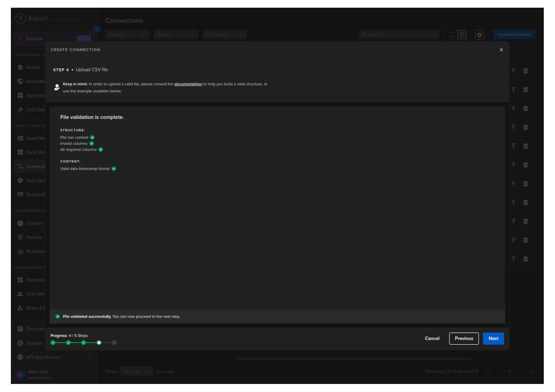Open the table settings gear icon

click(x=479, y=35)
